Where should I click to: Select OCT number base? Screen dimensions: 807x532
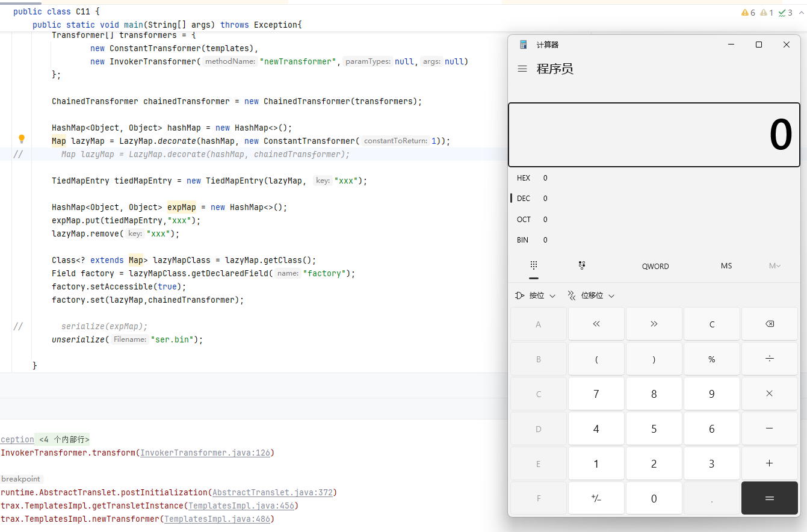click(x=654, y=219)
